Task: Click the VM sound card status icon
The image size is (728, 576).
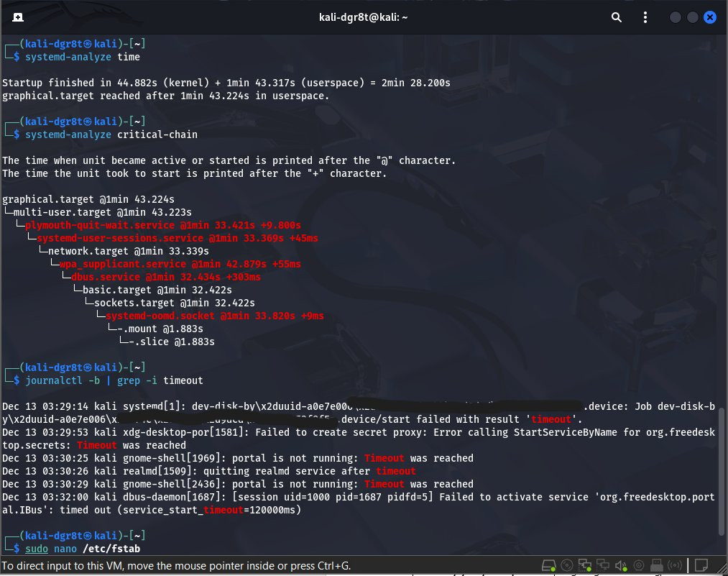Action: [621, 565]
